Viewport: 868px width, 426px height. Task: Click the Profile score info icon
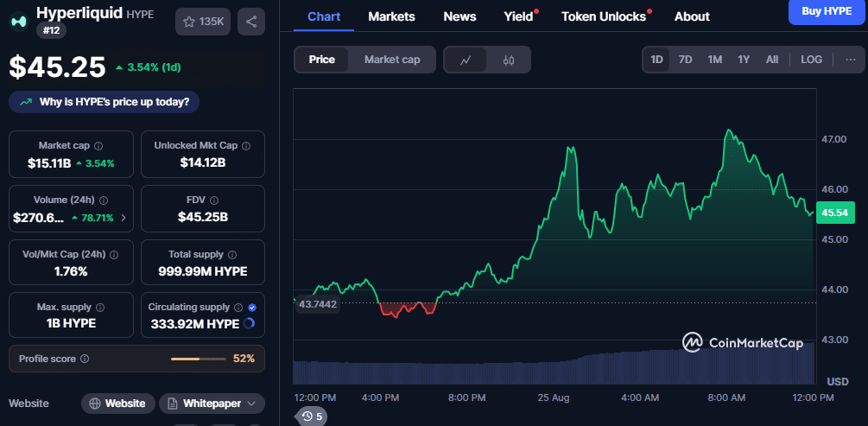(85, 359)
